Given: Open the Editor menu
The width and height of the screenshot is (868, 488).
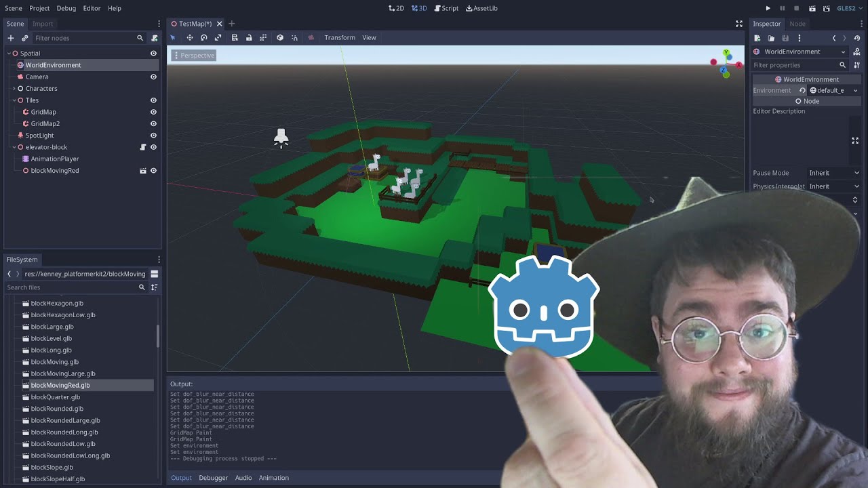Looking at the screenshot, I should pos(92,8).
